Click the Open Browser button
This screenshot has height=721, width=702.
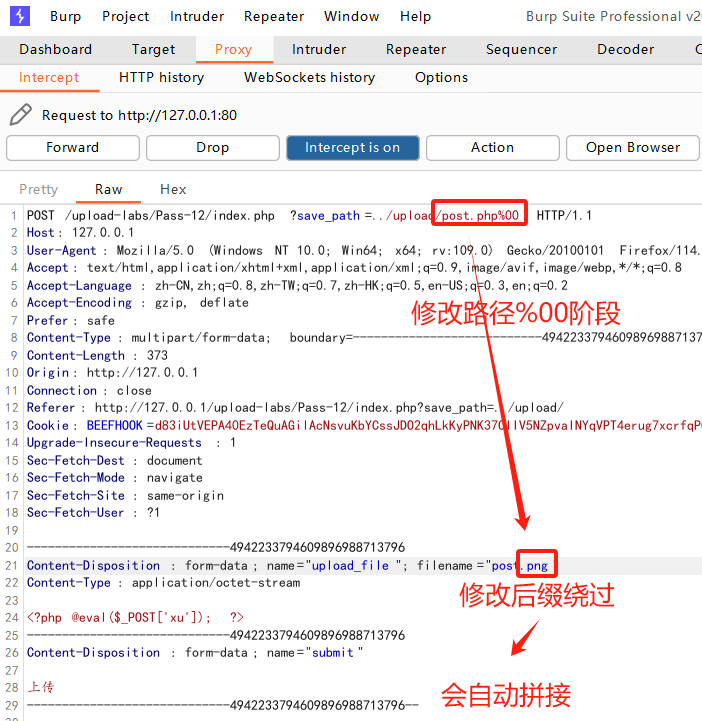click(x=633, y=148)
